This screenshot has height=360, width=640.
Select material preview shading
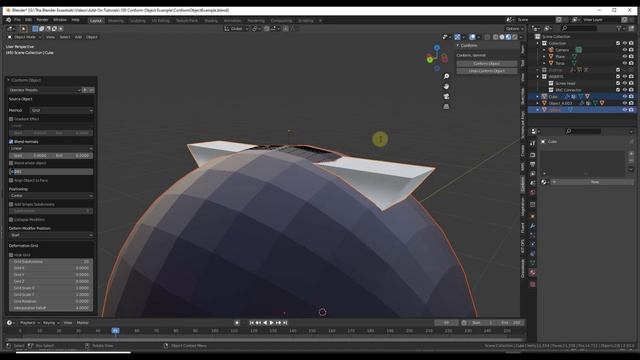508,37
